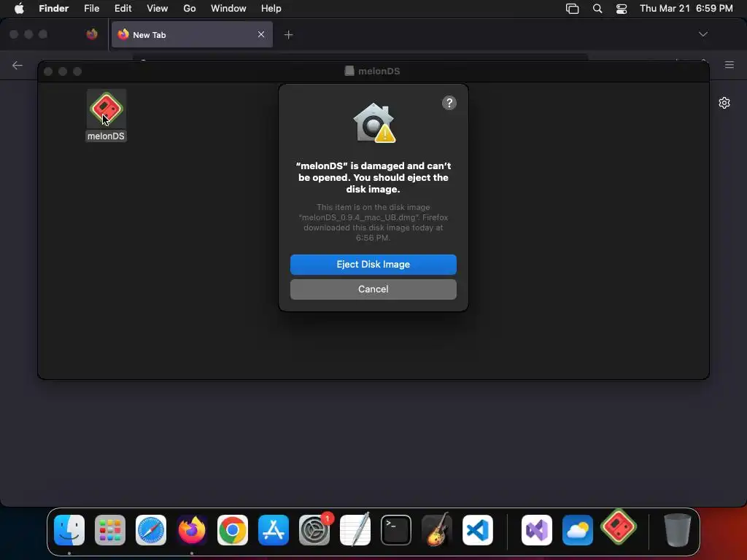747x560 pixels.
Task: Open System Settings from the Dock
Action: [314, 530]
